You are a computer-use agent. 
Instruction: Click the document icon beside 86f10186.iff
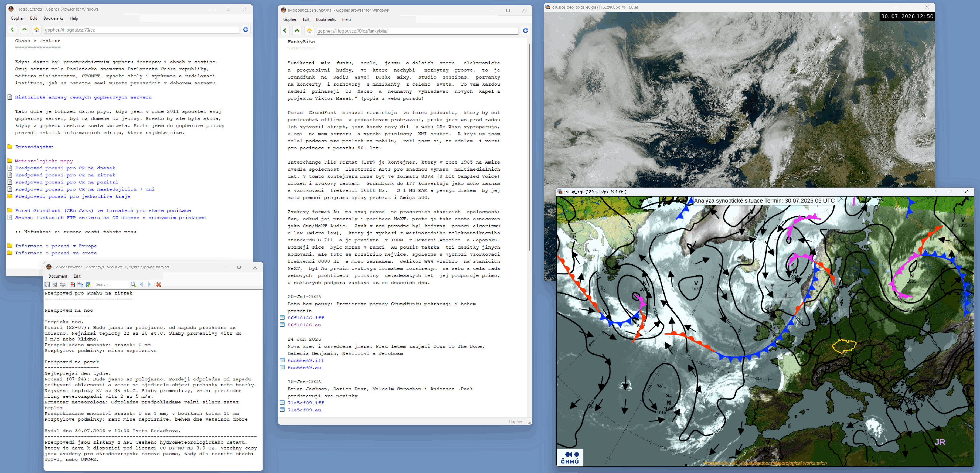click(x=282, y=318)
